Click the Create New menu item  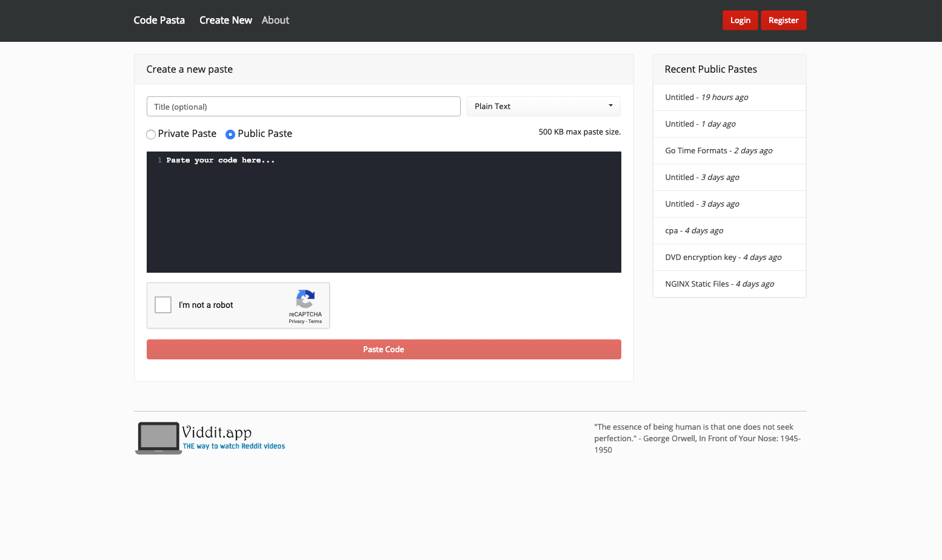(225, 20)
